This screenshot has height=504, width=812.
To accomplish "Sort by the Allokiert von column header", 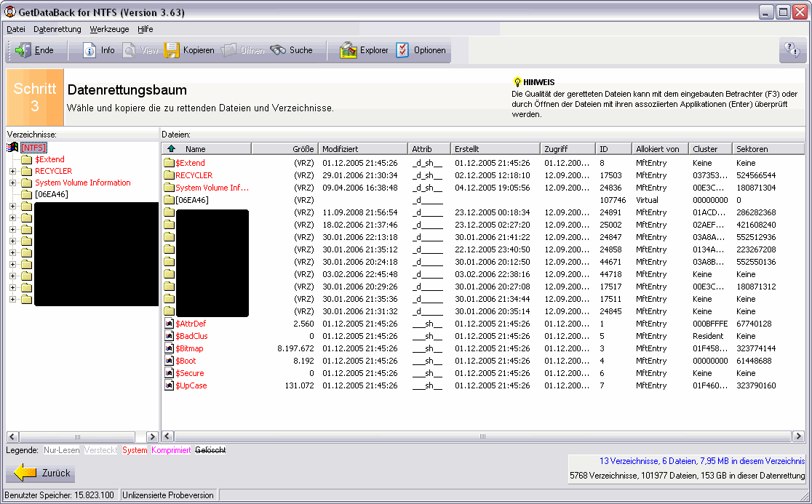I will point(660,148).
